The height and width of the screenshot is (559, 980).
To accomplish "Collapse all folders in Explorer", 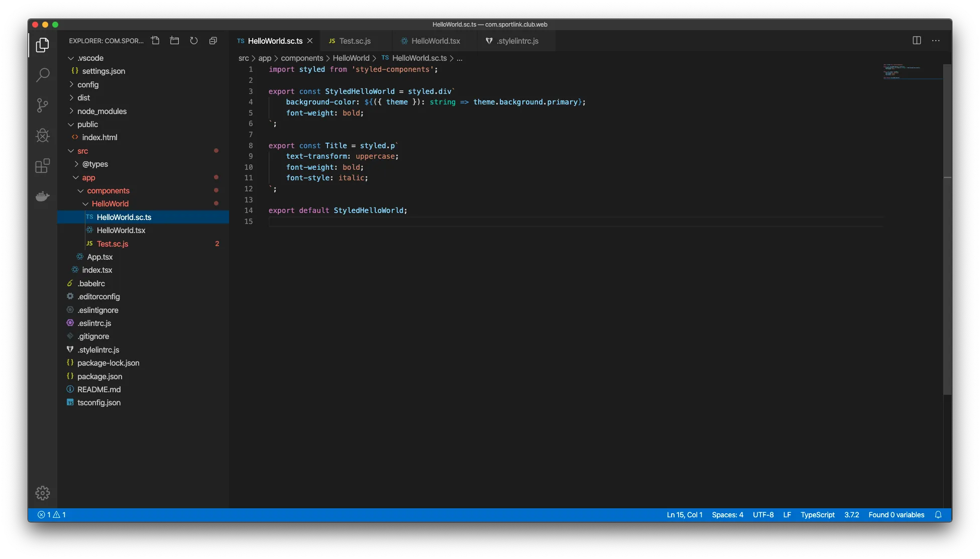I will pyautogui.click(x=213, y=41).
